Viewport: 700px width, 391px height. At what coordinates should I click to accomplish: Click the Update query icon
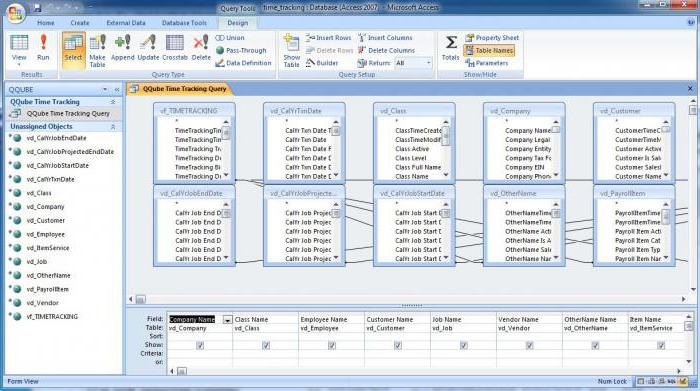pos(148,47)
